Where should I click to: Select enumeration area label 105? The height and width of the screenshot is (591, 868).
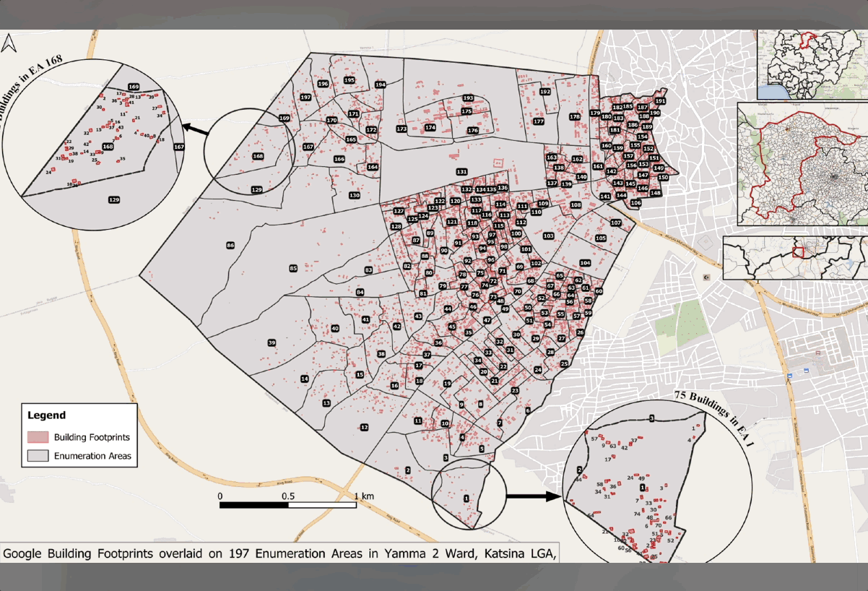pos(600,238)
